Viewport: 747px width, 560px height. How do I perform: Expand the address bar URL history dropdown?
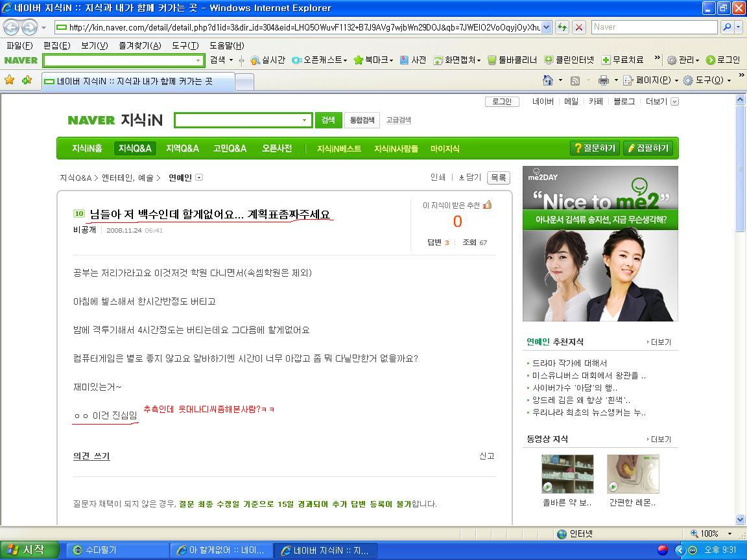coord(547,27)
